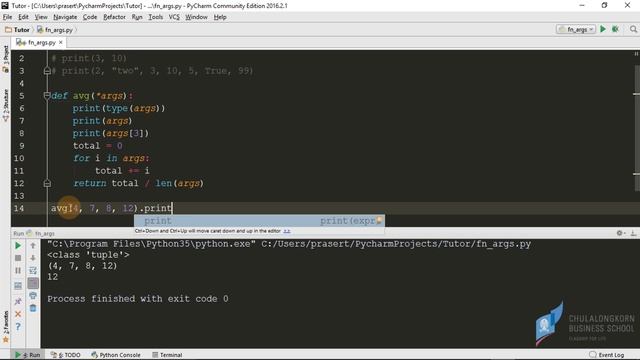
Task: Click the restore layout icon in Run panel
Action: 18,286
